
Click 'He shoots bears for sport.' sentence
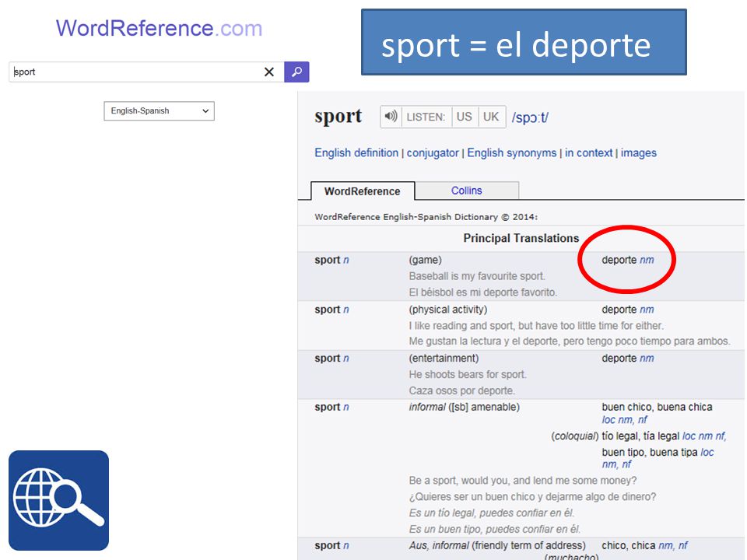click(468, 374)
